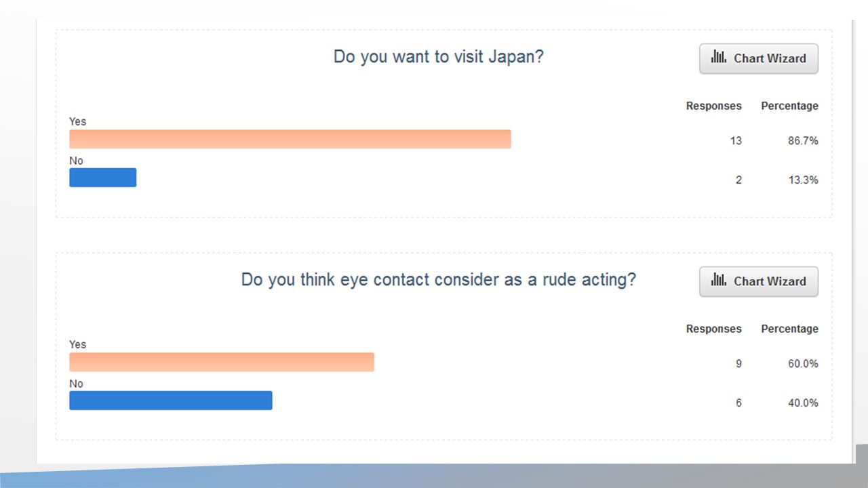Click Responses column header in first chart

[714, 106]
